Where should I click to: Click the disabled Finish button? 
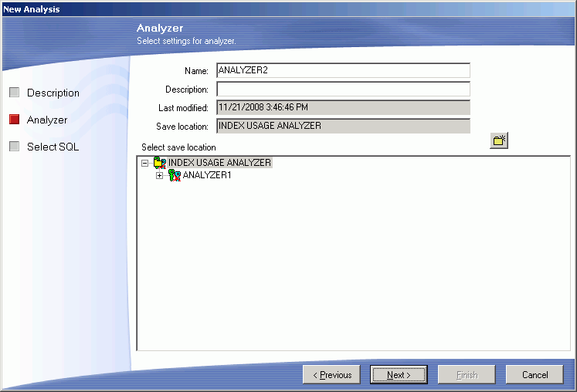tap(467, 375)
